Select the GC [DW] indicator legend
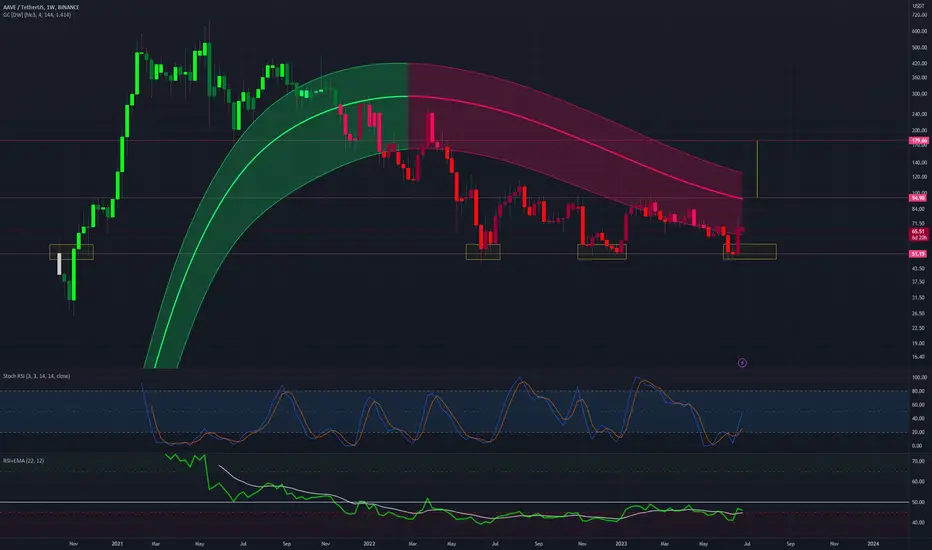This screenshot has height=550, width=932. [x=37, y=15]
